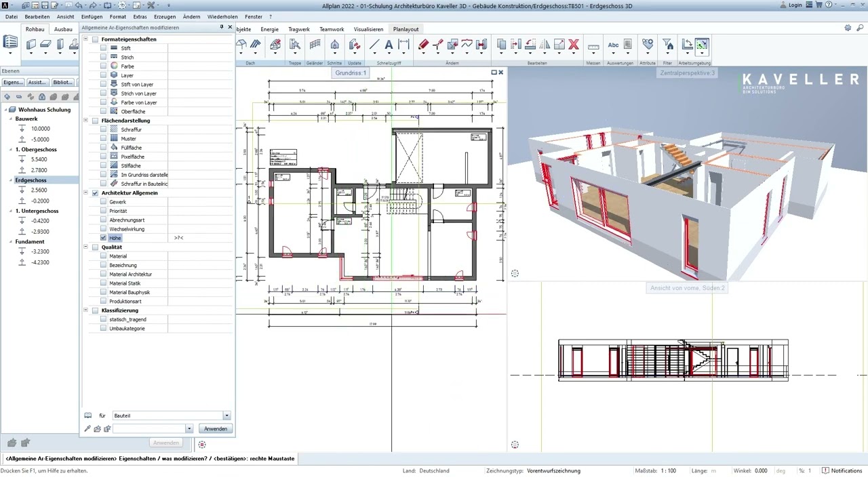The image size is (868, 488).
Task: Open the Abc Auswertungen report tool
Action: point(613,45)
